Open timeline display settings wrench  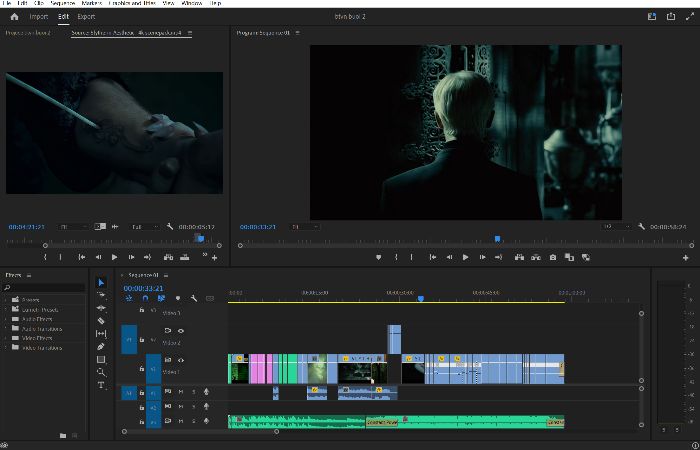pos(194,298)
